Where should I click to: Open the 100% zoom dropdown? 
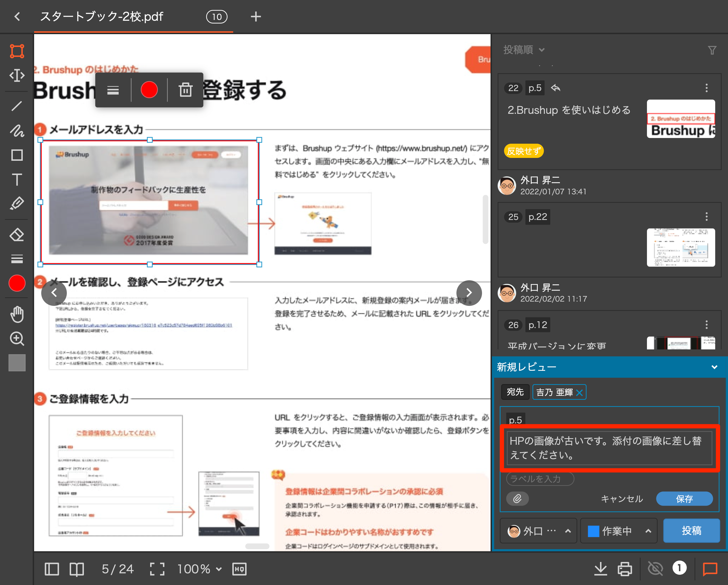pyautogui.click(x=200, y=569)
